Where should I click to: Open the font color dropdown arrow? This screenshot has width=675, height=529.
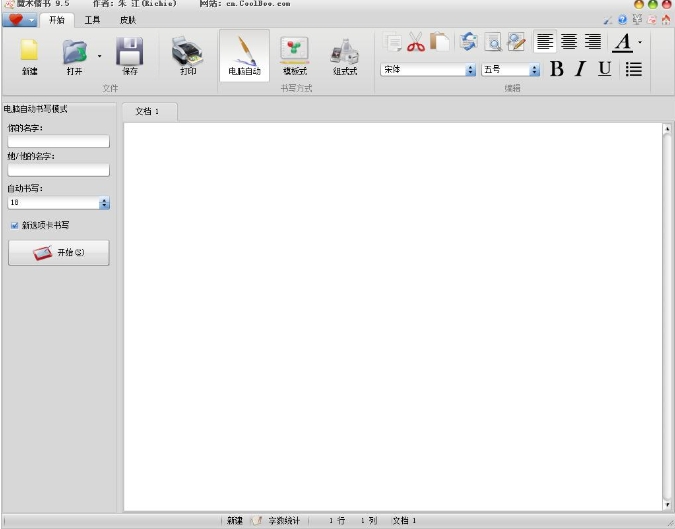point(640,42)
